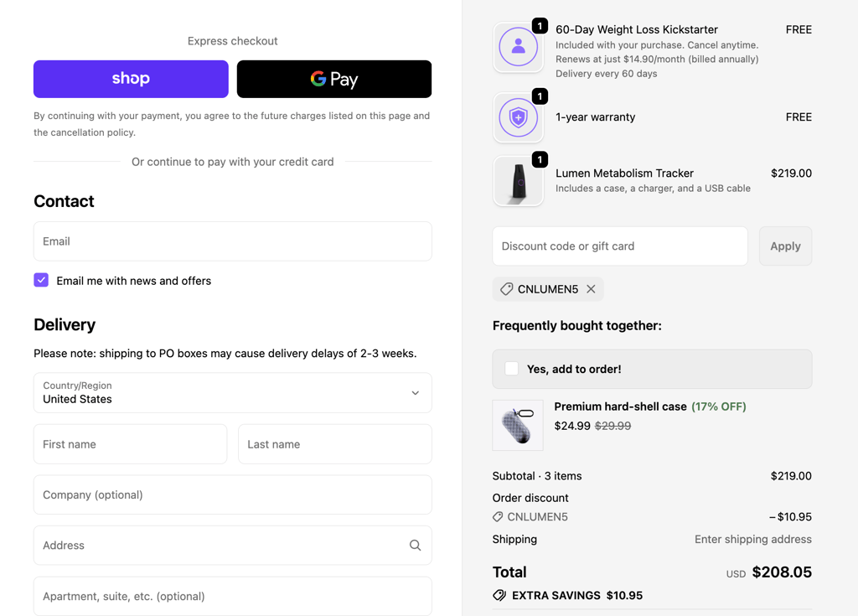Click the Lumen Metabolism Tracker title
The image size is (858, 616).
tap(624, 173)
